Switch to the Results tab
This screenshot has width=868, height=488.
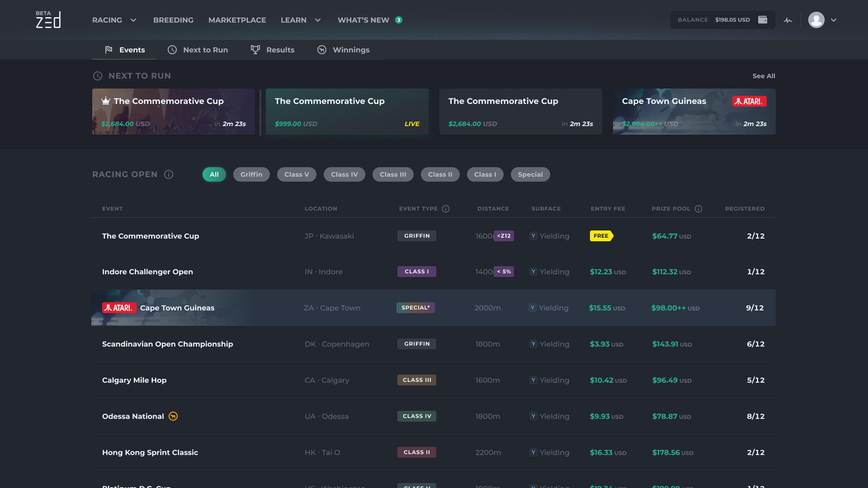click(273, 50)
